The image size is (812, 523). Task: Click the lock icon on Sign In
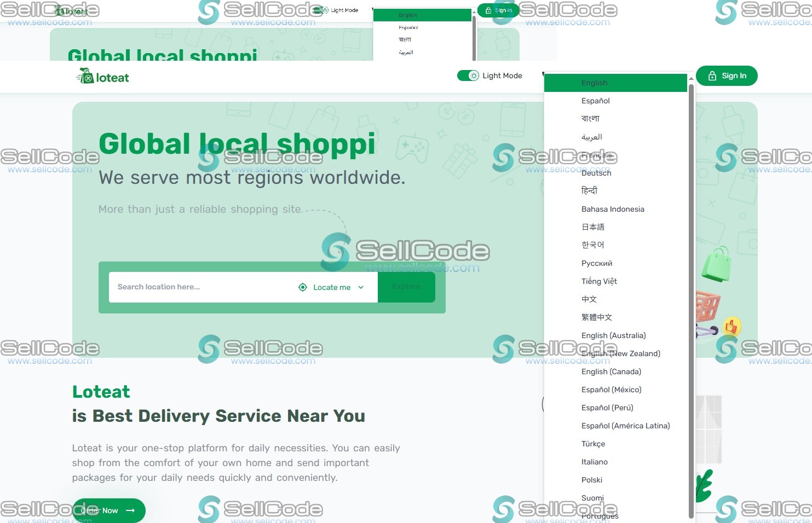(x=712, y=76)
